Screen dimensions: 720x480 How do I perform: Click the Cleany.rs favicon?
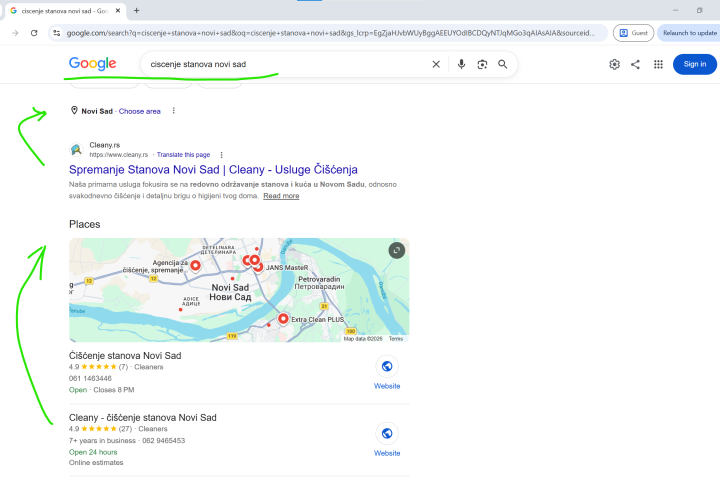pos(76,149)
